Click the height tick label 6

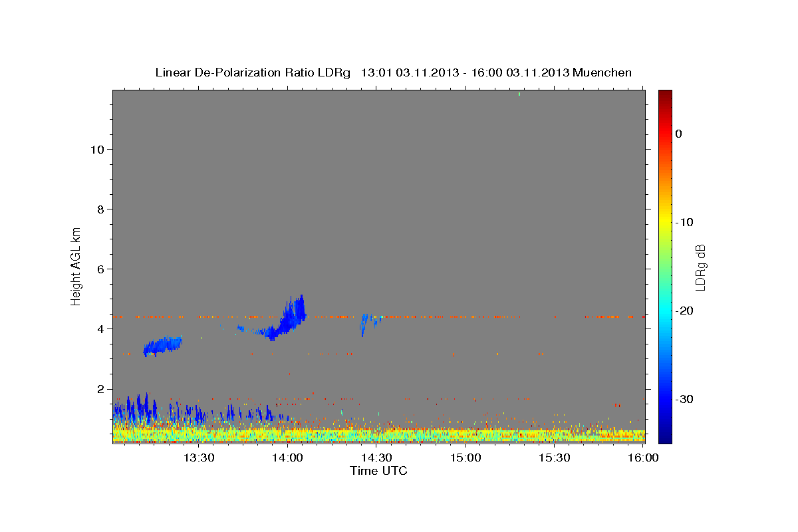101,269
